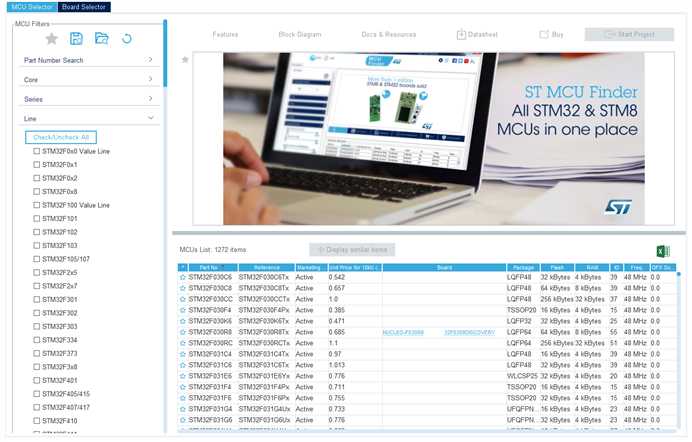Screen dimensions: 692x442
Task: Star the STM32F031G6 row
Action: tap(183, 420)
